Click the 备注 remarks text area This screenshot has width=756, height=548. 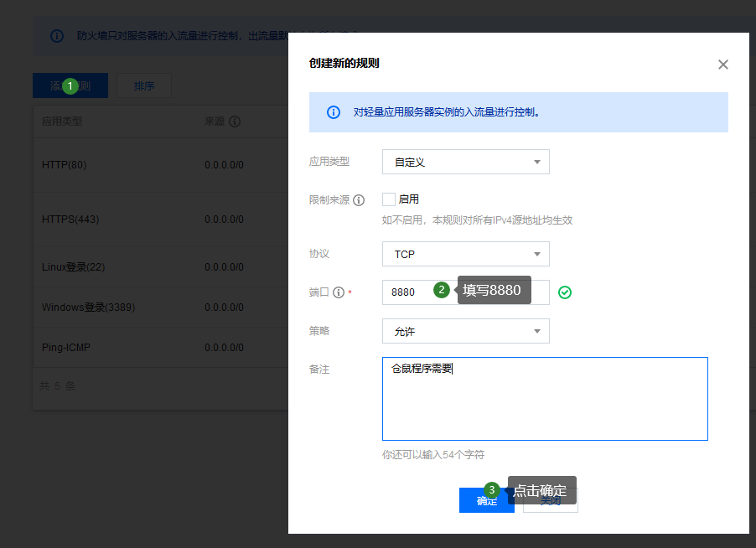coord(545,399)
